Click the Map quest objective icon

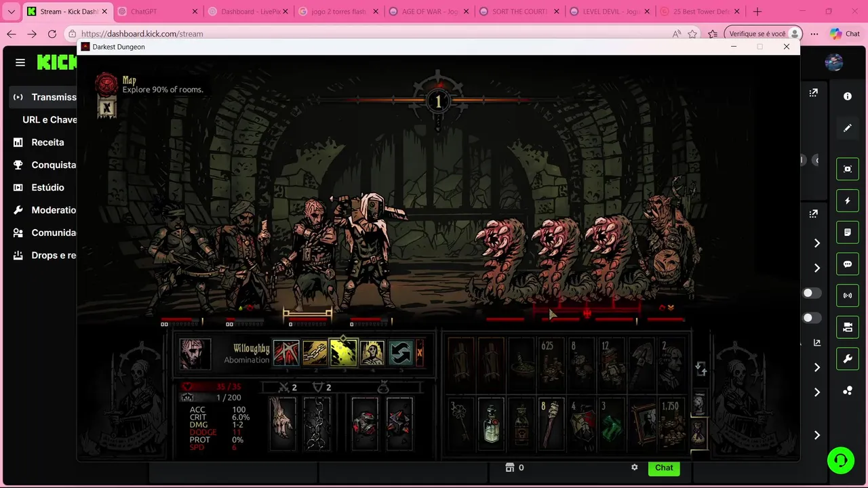[106, 84]
